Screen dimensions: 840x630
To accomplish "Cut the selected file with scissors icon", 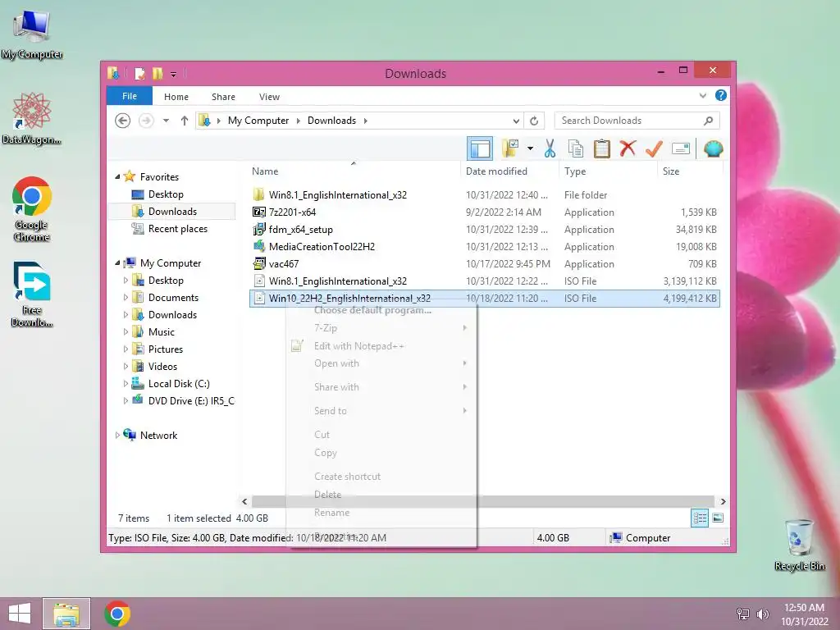I will (x=550, y=148).
